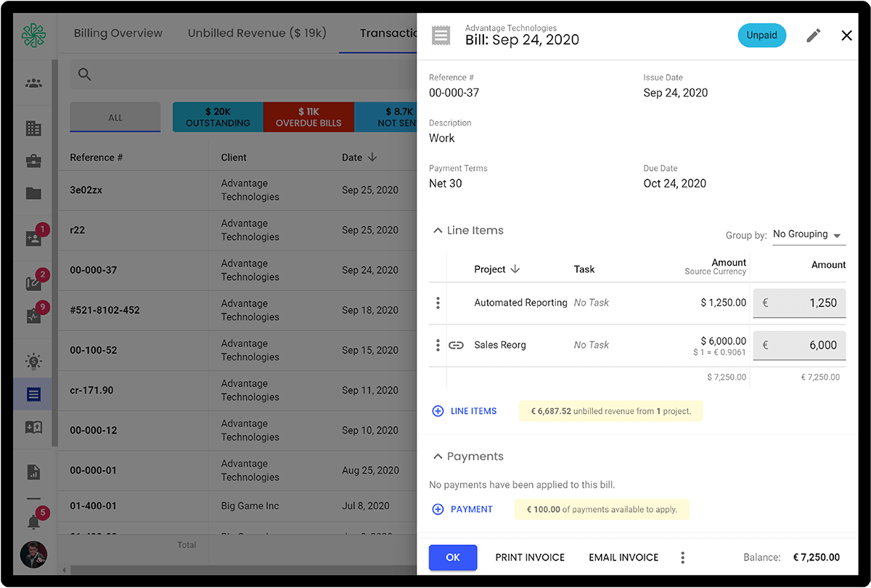Open the briefcase work section from sidebar
871x588 pixels.
pos(32,161)
